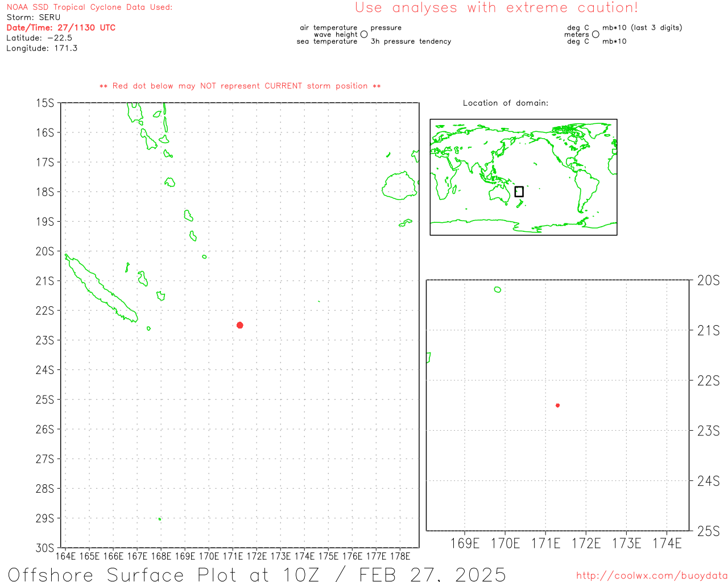This screenshot has height=582, width=728.
Task: Click the South America outline on the world map
Action: pyautogui.click(x=587, y=190)
